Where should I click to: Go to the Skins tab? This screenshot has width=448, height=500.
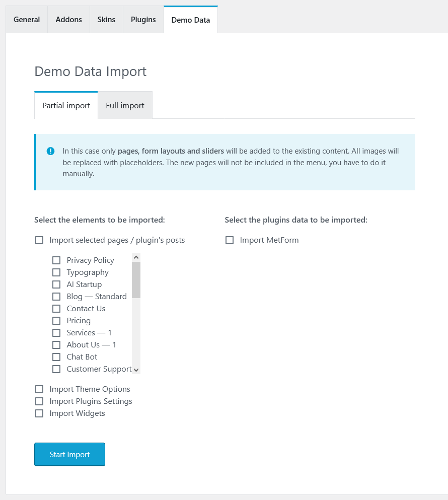(106, 20)
